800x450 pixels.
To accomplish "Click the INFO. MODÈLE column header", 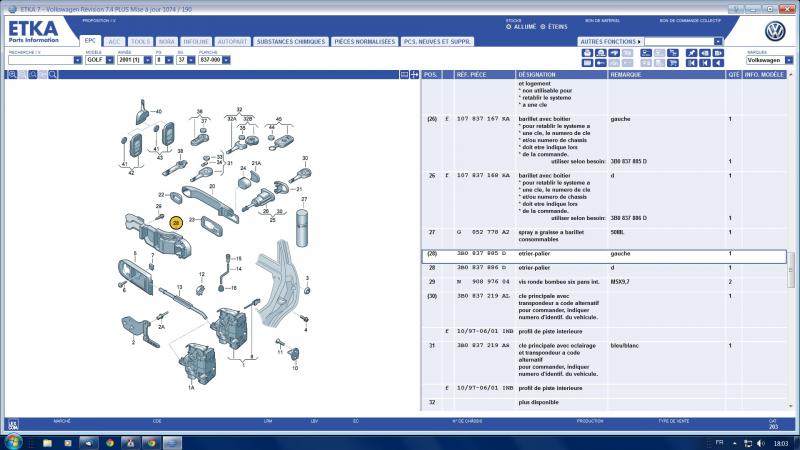I will (x=764, y=74).
